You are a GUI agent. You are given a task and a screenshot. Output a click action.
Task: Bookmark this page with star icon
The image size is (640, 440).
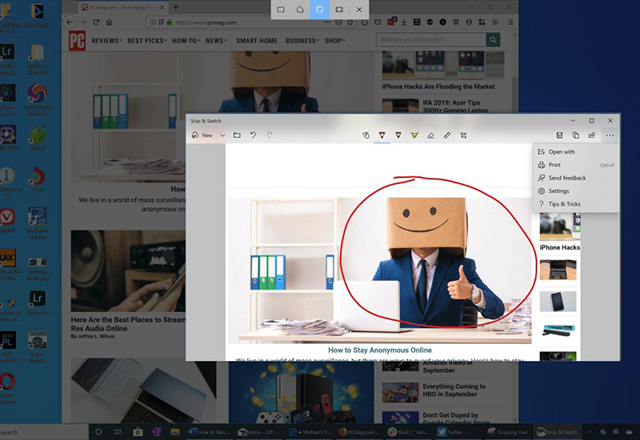[350, 22]
